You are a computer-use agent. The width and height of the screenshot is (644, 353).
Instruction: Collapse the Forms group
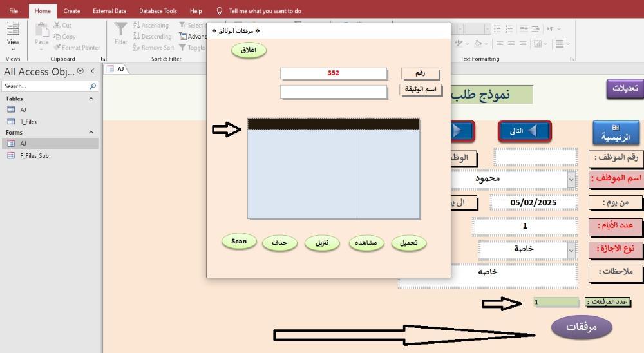pos(91,132)
